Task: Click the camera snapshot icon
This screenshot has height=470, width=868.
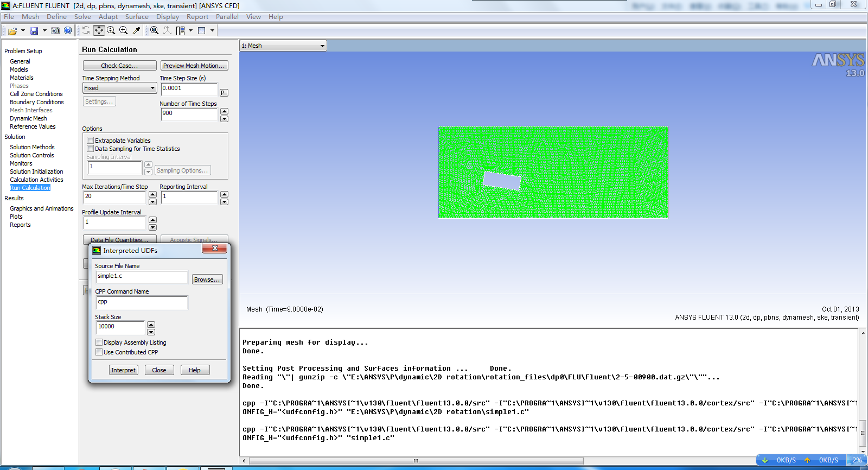Action: (x=55, y=31)
